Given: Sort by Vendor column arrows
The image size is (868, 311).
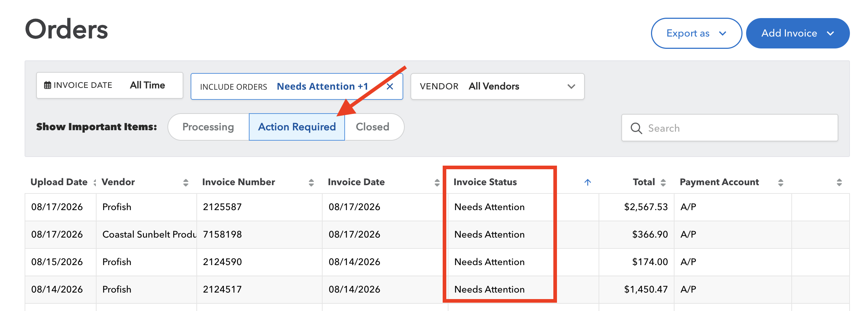Looking at the screenshot, I should pos(186,183).
